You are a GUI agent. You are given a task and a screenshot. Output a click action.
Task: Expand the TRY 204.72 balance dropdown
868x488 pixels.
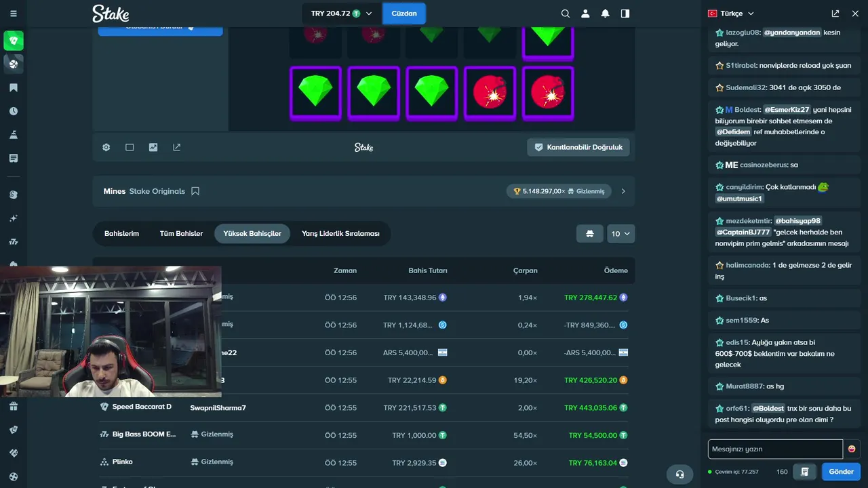(x=342, y=14)
